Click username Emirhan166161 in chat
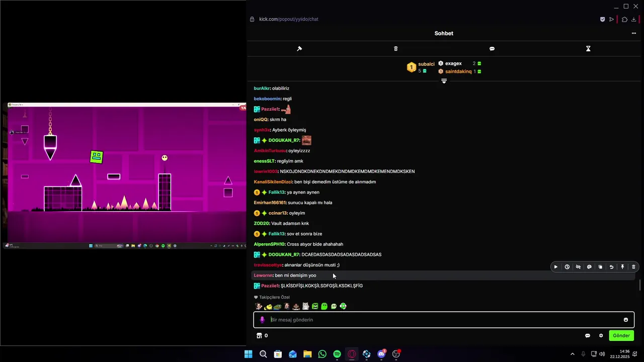This screenshot has width=644, height=362. tap(270, 203)
